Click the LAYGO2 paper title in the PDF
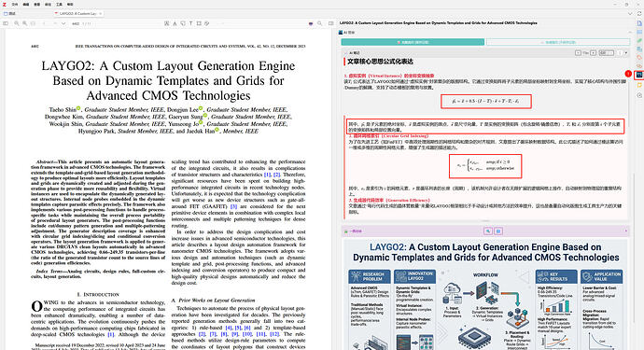The image size is (644, 350). pyautogui.click(x=168, y=80)
